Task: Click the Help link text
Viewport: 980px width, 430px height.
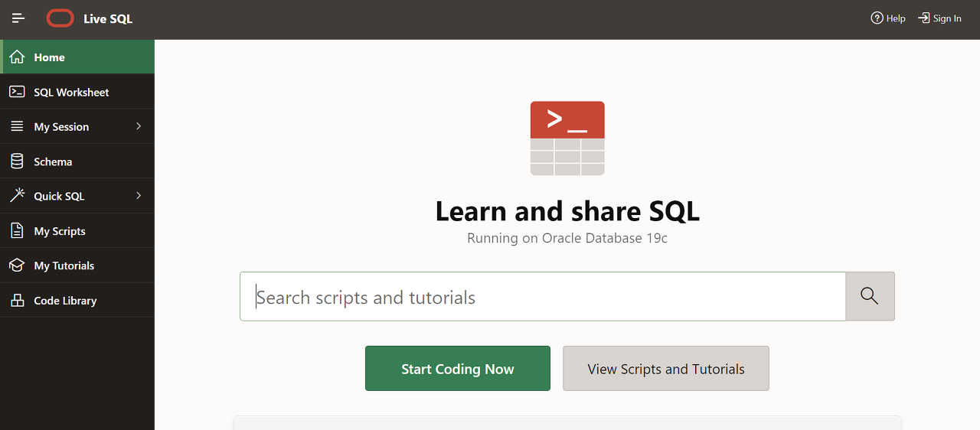Action: pyautogui.click(x=896, y=18)
